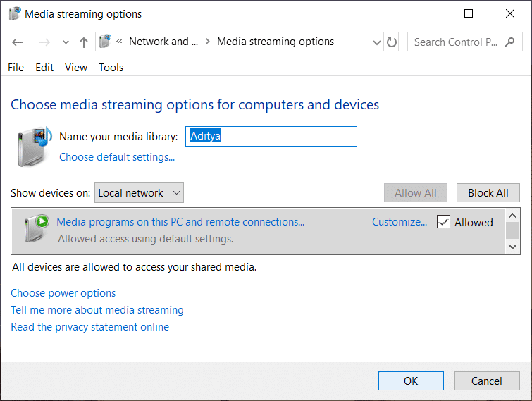Expand the address bar history dropdown
This screenshot has width=532, height=401.
[x=376, y=42]
